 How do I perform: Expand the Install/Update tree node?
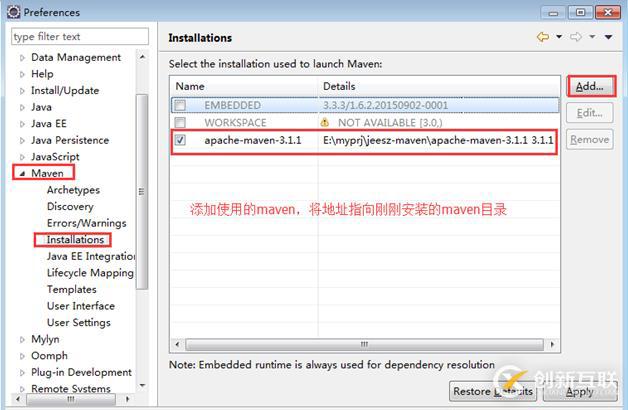tap(22, 91)
